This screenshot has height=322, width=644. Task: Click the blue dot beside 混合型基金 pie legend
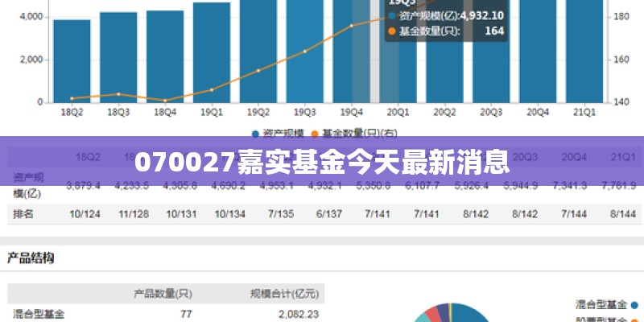pyautogui.click(x=635, y=305)
